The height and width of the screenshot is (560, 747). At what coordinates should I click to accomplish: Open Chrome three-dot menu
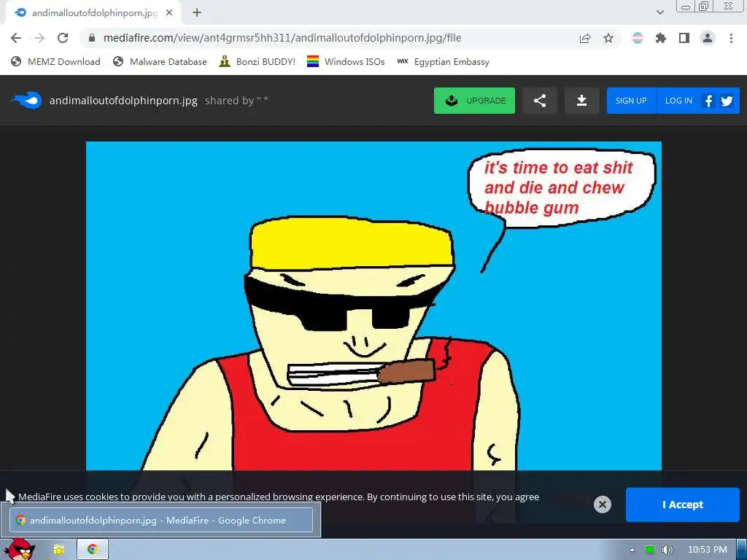731,38
